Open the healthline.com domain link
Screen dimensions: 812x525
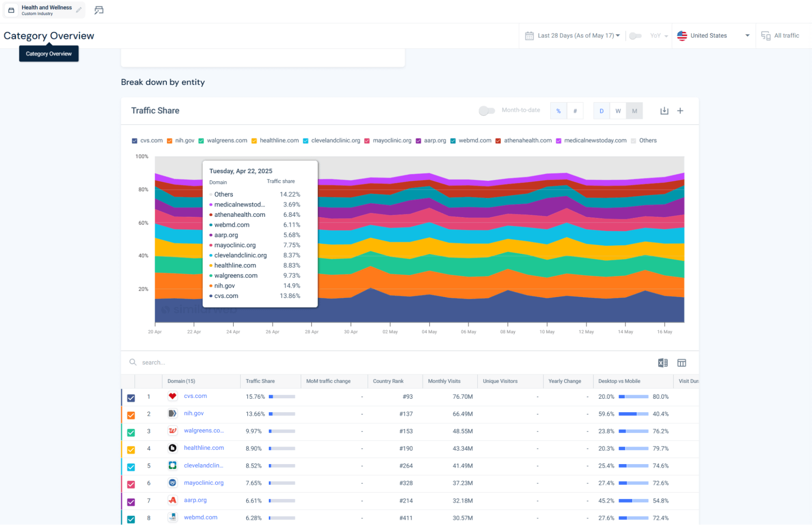tap(204, 448)
